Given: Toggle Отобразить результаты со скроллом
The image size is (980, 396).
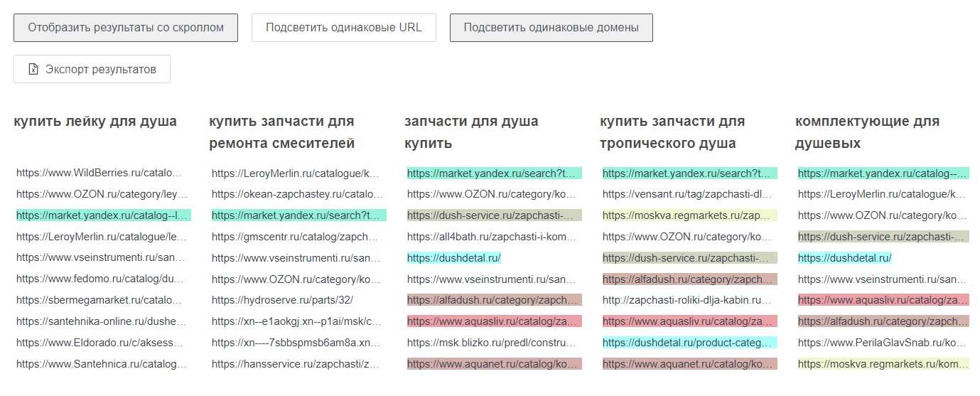Looking at the screenshot, I should (x=126, y=28).
